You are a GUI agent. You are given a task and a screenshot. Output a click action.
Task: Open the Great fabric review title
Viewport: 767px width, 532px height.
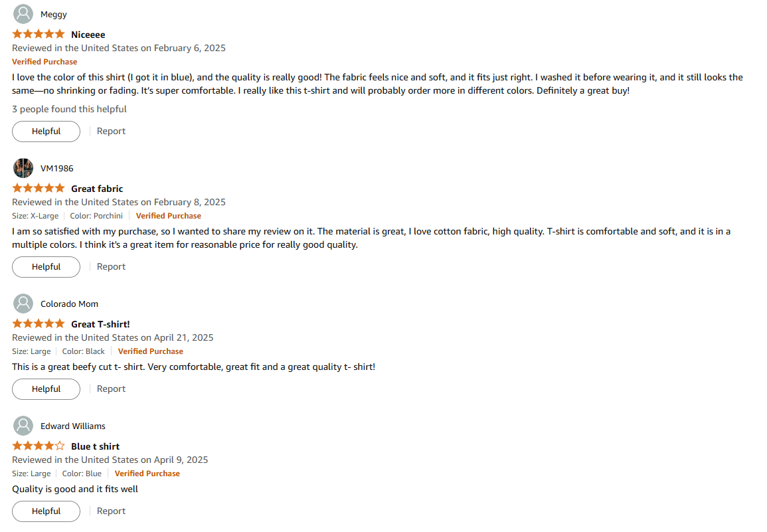(97, 189)
